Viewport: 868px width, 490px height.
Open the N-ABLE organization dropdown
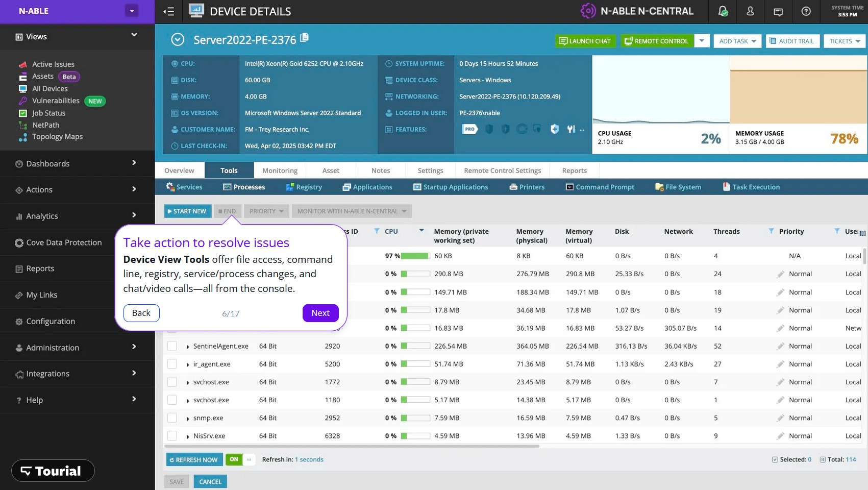point(132,11)
